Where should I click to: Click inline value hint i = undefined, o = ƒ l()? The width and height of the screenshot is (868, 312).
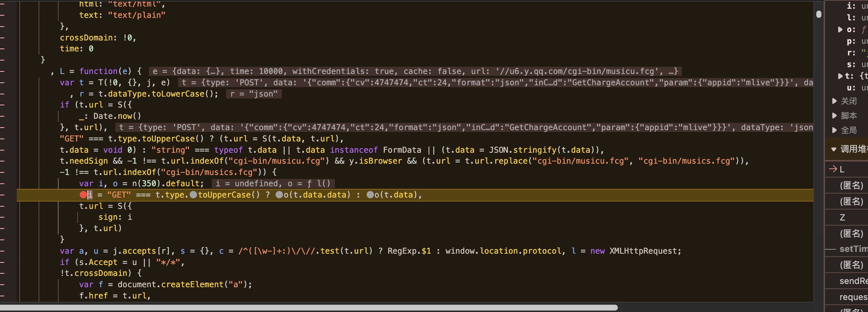(273, 183)
